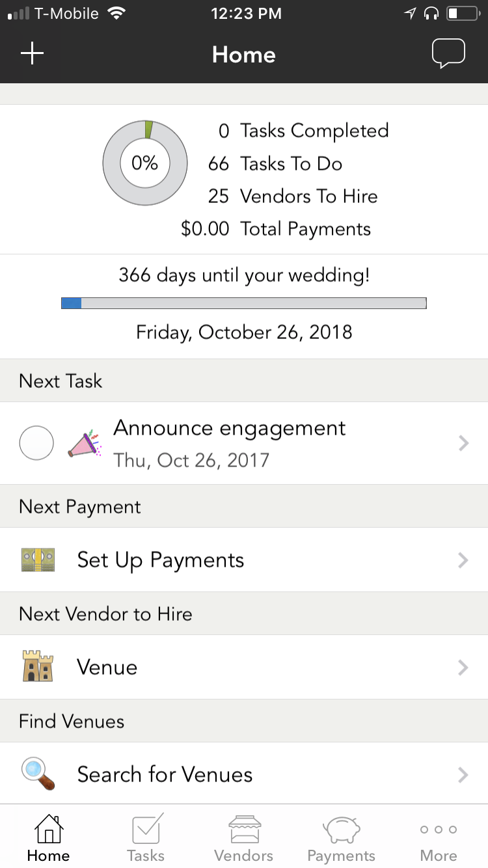Viewport: 488px width, 868px height.
Task: Expand the Set Up Payments chevron
Action: coord(463,560)
